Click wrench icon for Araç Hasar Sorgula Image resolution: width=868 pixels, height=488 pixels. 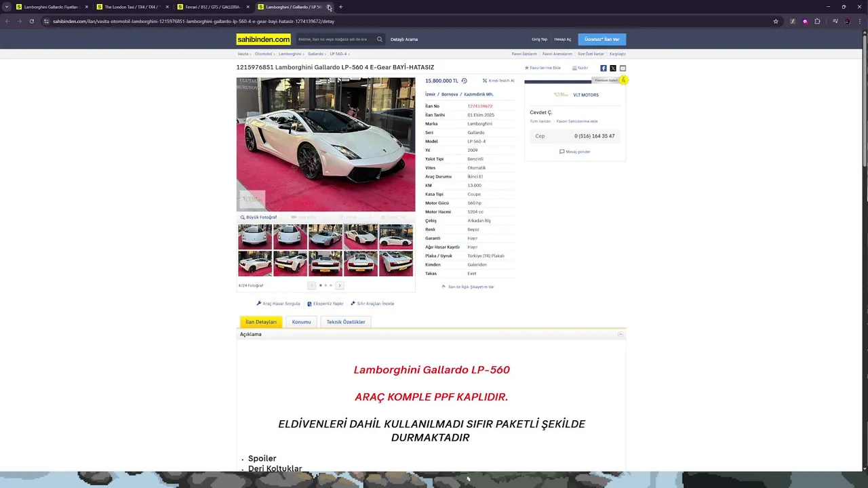tap(259, 304)
